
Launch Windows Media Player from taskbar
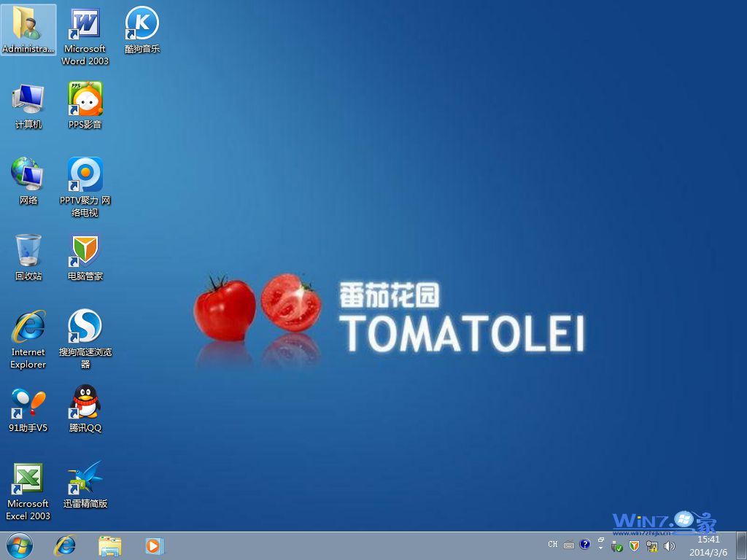[x=154, y=545]
